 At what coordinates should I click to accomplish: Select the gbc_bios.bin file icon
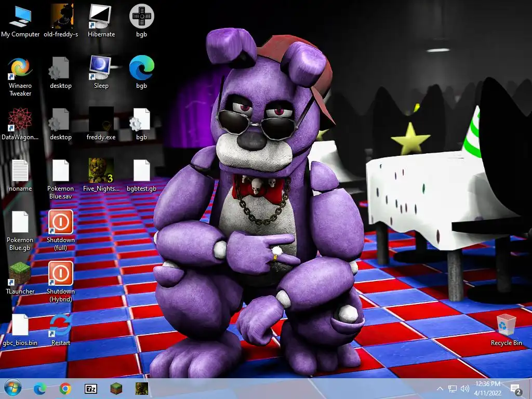coord(20,330)
